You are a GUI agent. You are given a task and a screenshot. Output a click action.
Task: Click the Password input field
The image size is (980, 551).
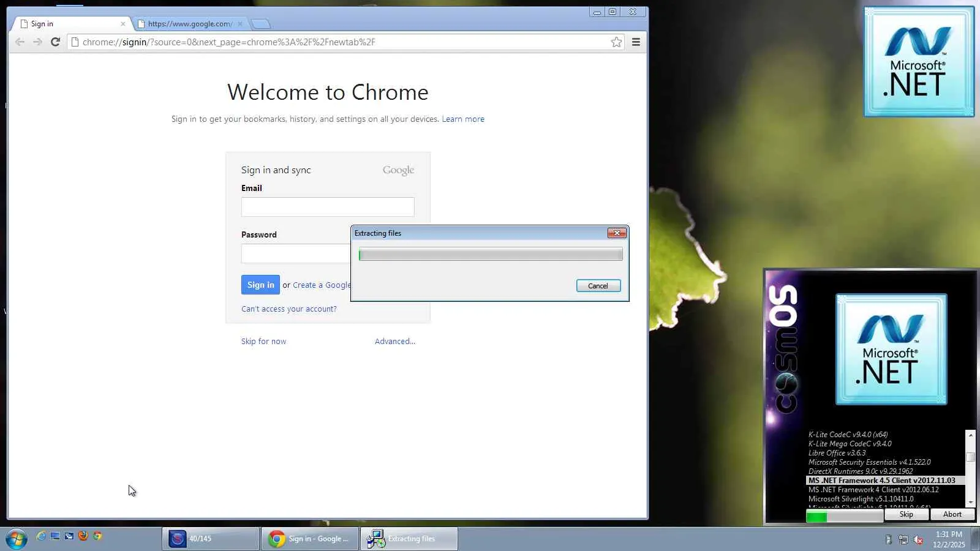click(x=296, y=253)
